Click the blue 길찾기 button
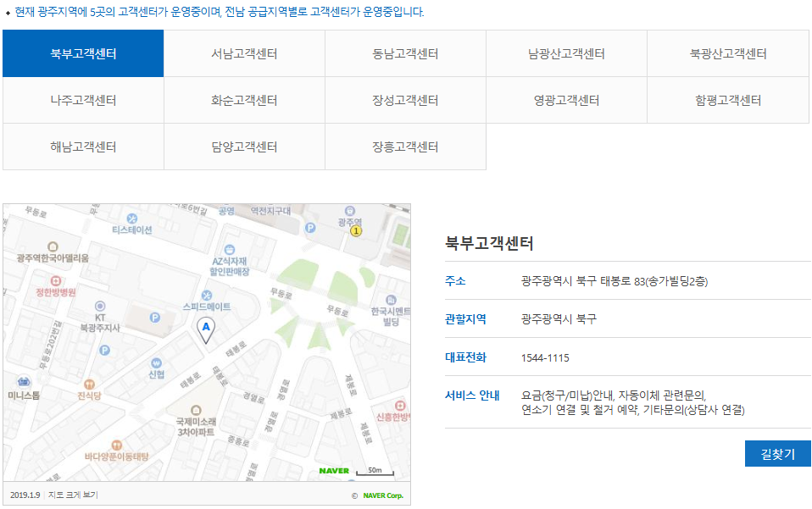The width and height of the screenshot is (812, 509). coord(776,453)
